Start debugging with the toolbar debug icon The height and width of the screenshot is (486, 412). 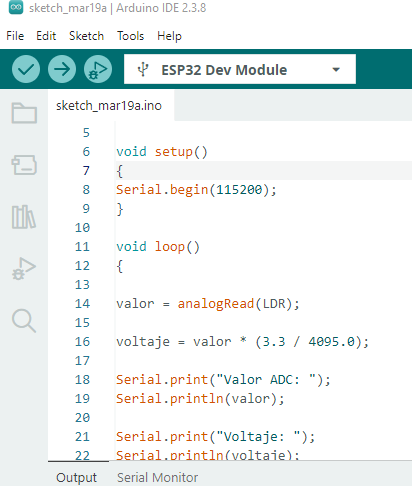click(x=98, y=69)
